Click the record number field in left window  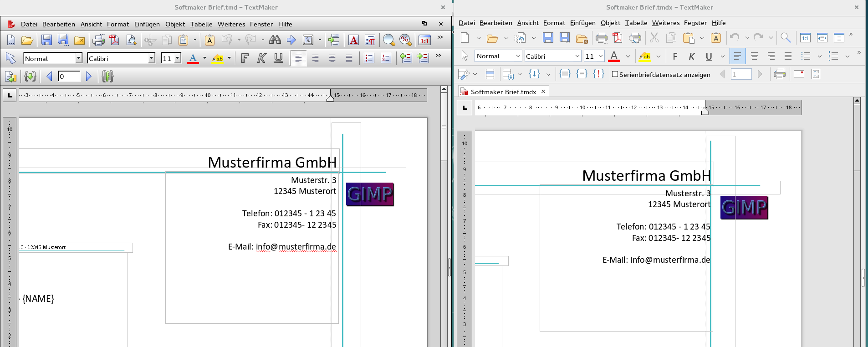(69, 77)
